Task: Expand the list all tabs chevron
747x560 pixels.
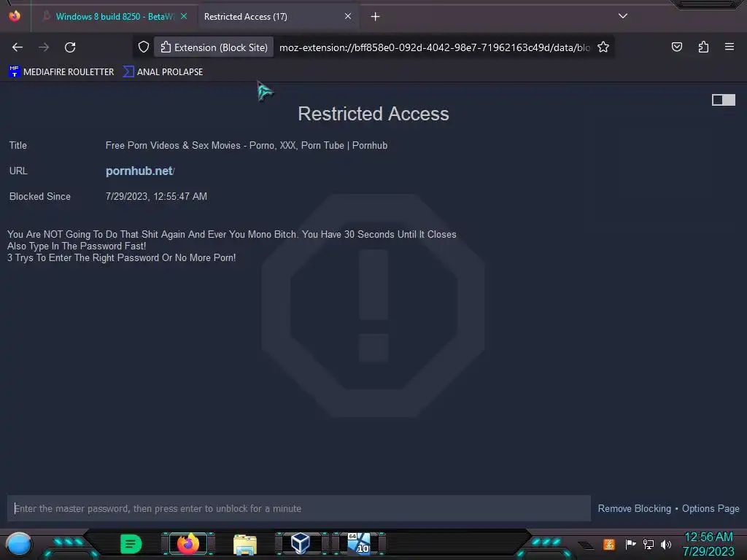Action: point(623,16)
